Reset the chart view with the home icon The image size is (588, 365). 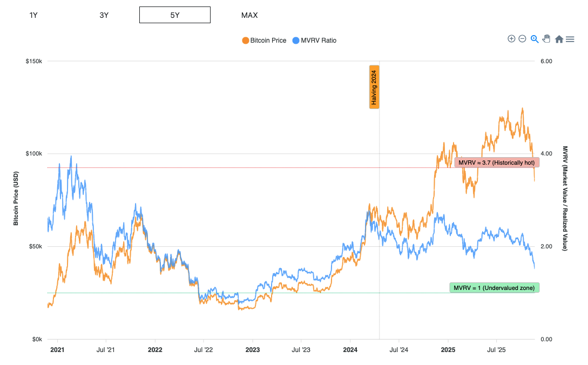tap(558, 39)
